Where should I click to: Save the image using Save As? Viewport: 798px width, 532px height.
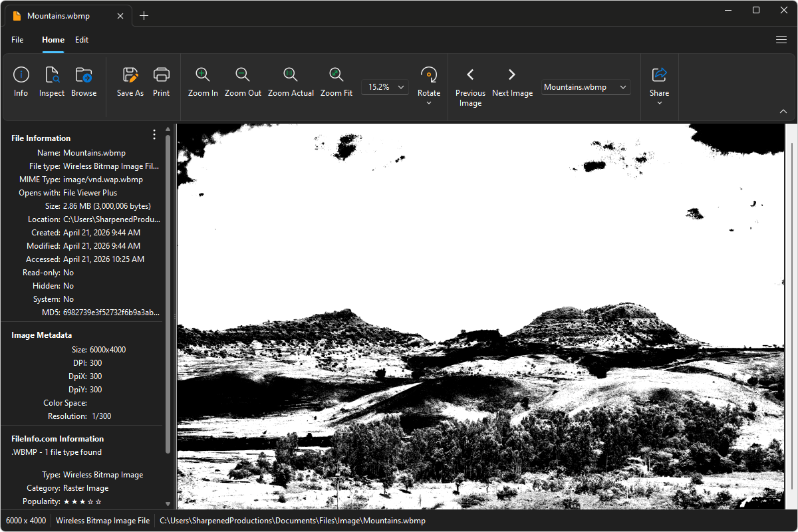[x=130, y=81]
